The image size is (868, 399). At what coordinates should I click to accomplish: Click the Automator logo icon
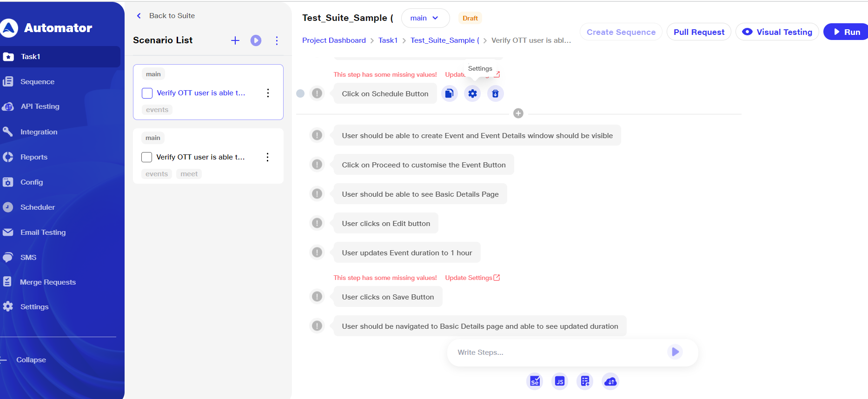coord(8,28)
